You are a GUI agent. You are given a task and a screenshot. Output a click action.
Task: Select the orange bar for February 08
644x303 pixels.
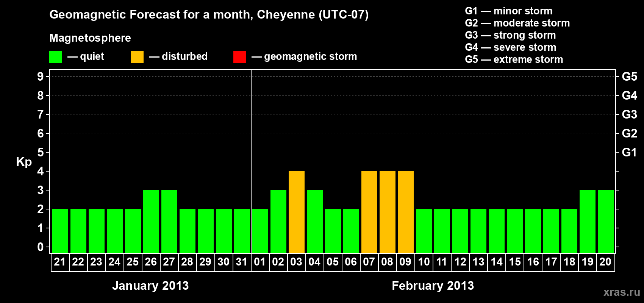tap(388, 212)
